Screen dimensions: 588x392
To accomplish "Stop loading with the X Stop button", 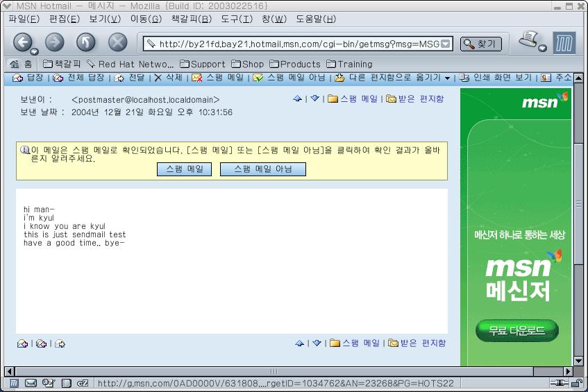I will pyautogui.click(x=118, y=42).
